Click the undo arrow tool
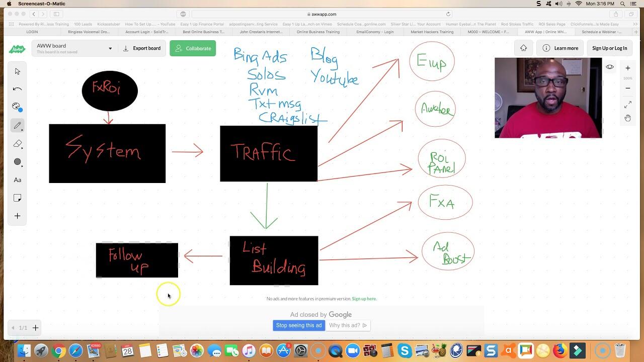644x362 pixels. pyautogui.click(x=18, y=89)
